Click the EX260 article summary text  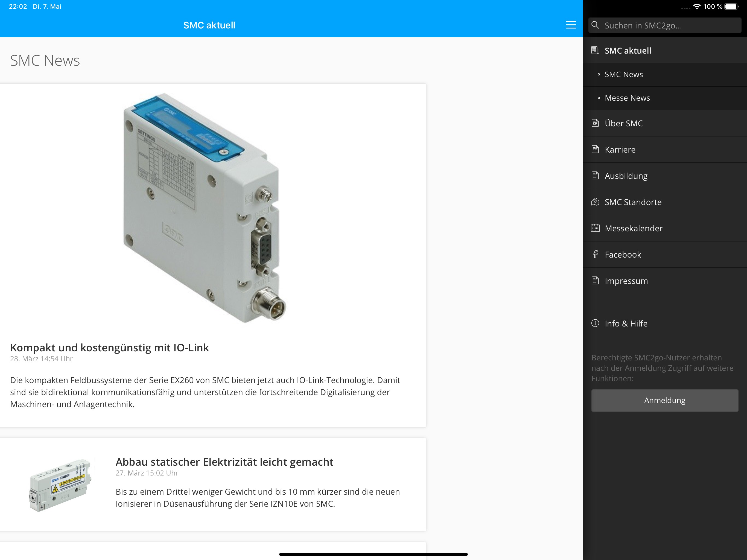point(205,392)
